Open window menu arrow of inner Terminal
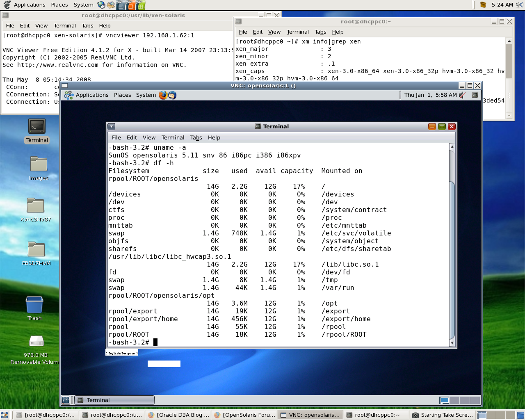Viewport: 525px width, 420px height. tap(112, 127)
